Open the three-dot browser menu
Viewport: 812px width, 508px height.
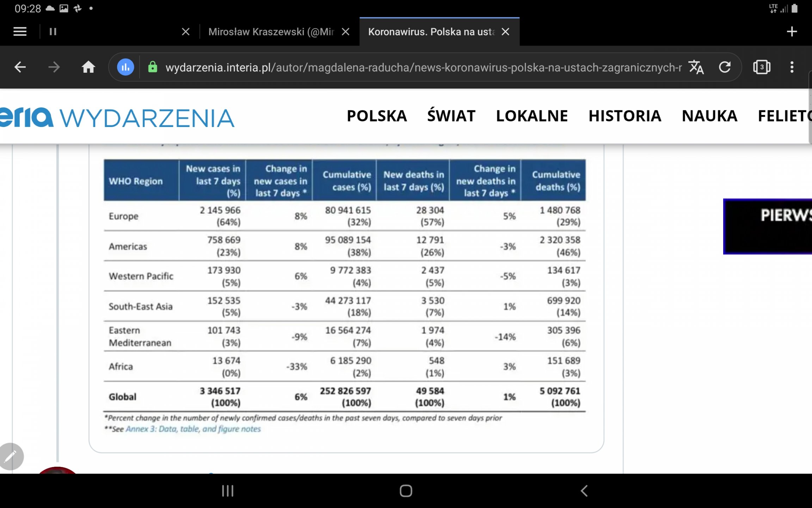pos(792,67)
